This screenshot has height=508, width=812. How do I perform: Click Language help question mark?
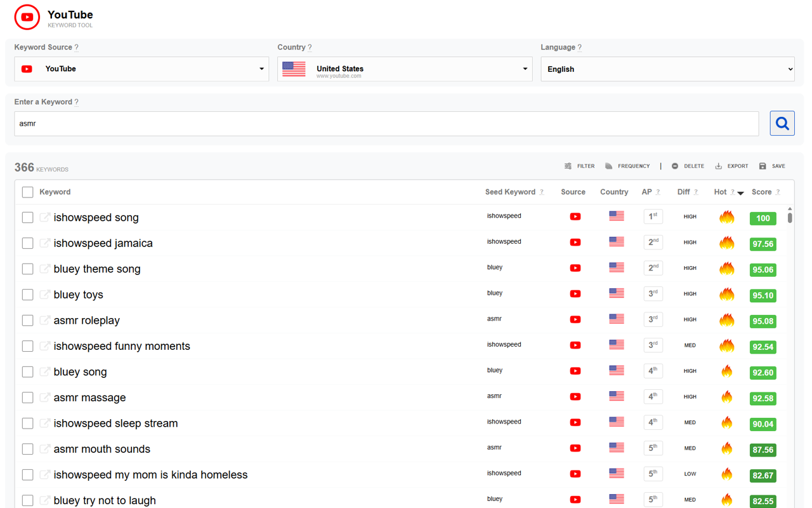(580, 48)
